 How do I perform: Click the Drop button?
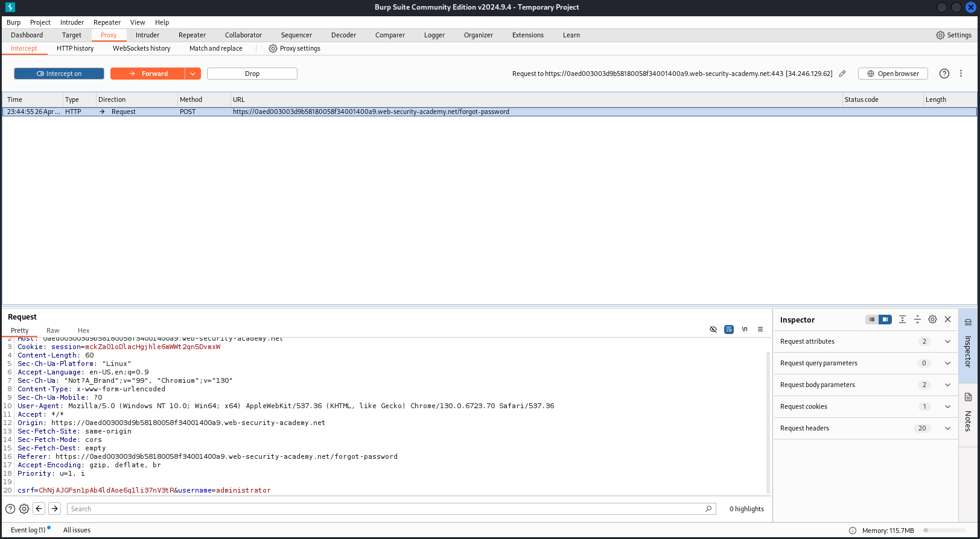[x=252, y=74]
